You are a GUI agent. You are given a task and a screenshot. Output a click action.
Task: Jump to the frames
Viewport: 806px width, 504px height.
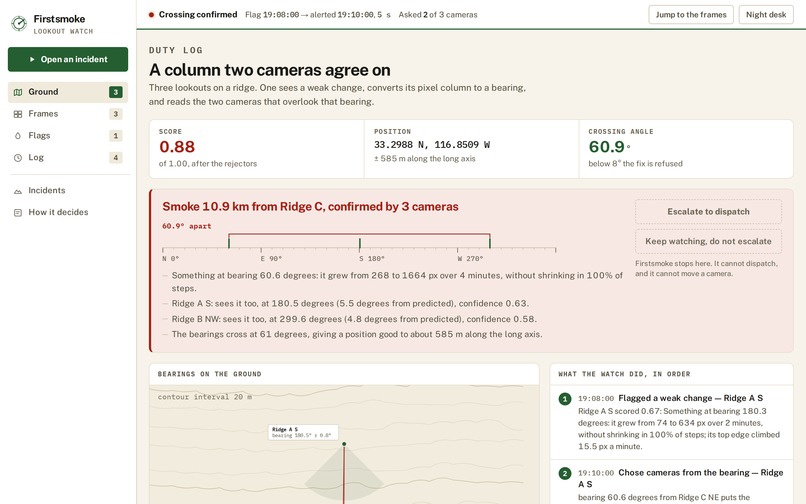691,14
